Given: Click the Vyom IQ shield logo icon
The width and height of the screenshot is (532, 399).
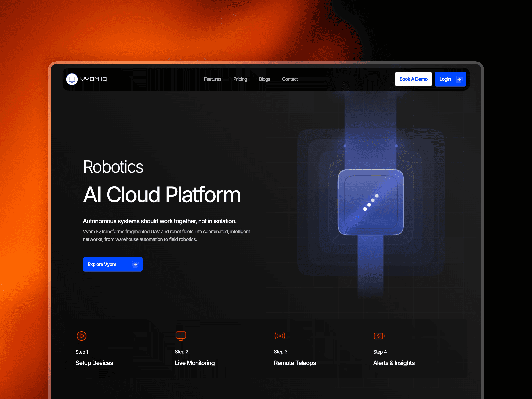Looking at the screenshot, I should click(72, 79).
